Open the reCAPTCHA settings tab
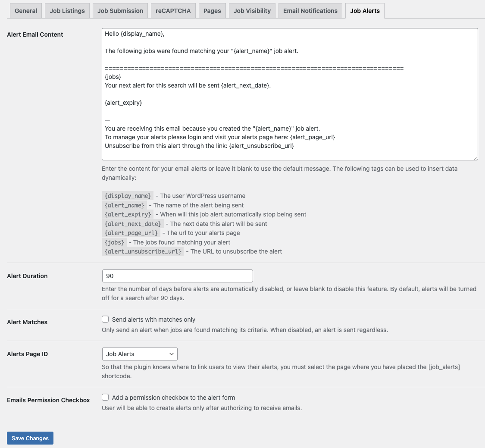This screenshot has width=485, height=448. (173, 10)
